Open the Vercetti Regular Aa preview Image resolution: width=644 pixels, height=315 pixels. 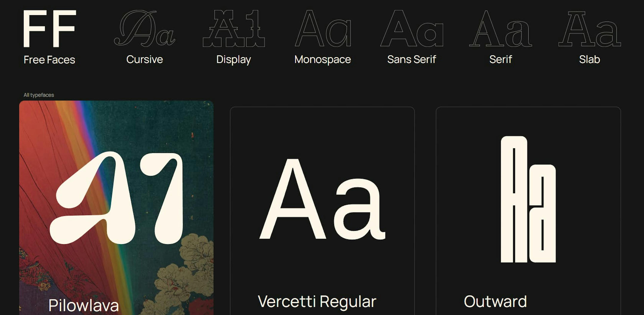[322, 199]
